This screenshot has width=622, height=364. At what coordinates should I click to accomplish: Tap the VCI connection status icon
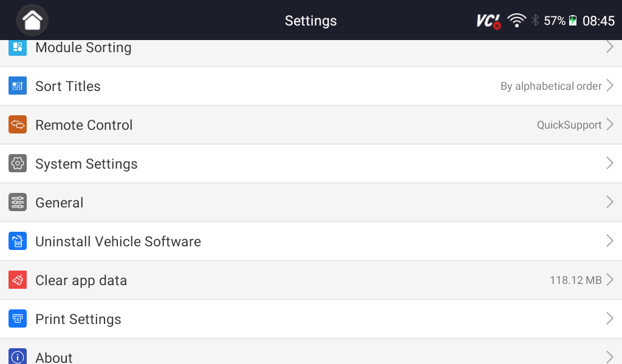coord(488,21)
